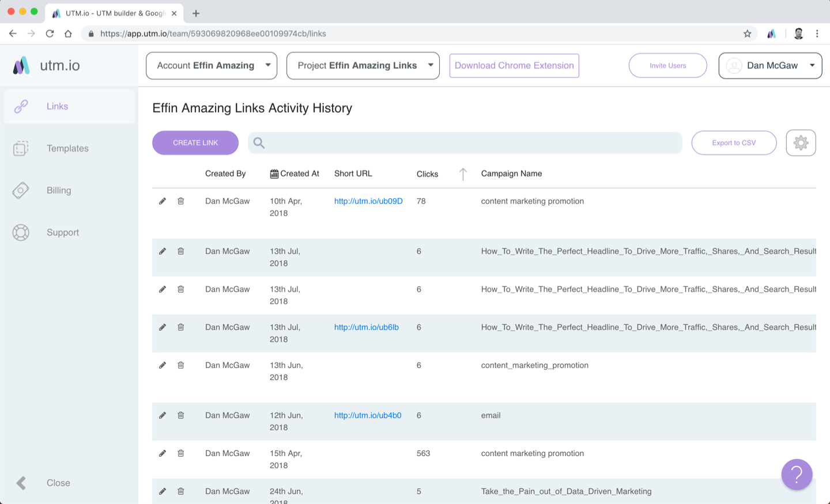Screen dimensions: 830x504
Task: Delete the link with 563 clicks
Action: (181, 453)
